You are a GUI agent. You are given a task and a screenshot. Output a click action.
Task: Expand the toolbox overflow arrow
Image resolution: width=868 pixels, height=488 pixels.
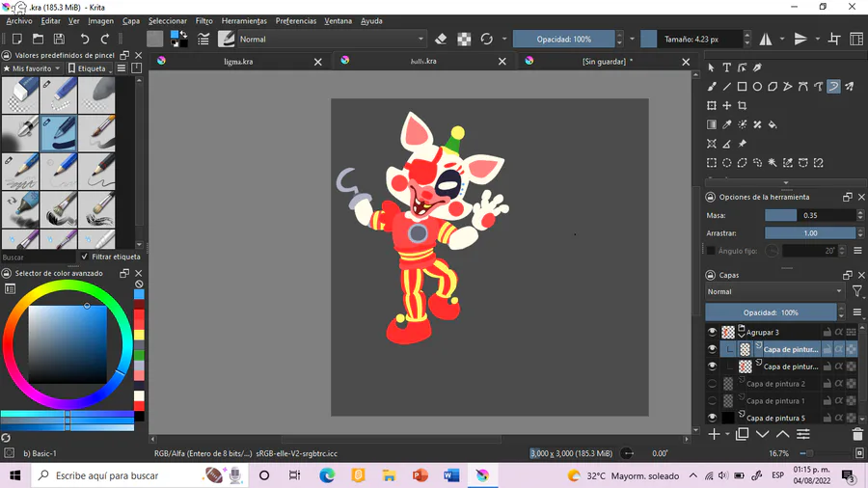click(785, 182)
